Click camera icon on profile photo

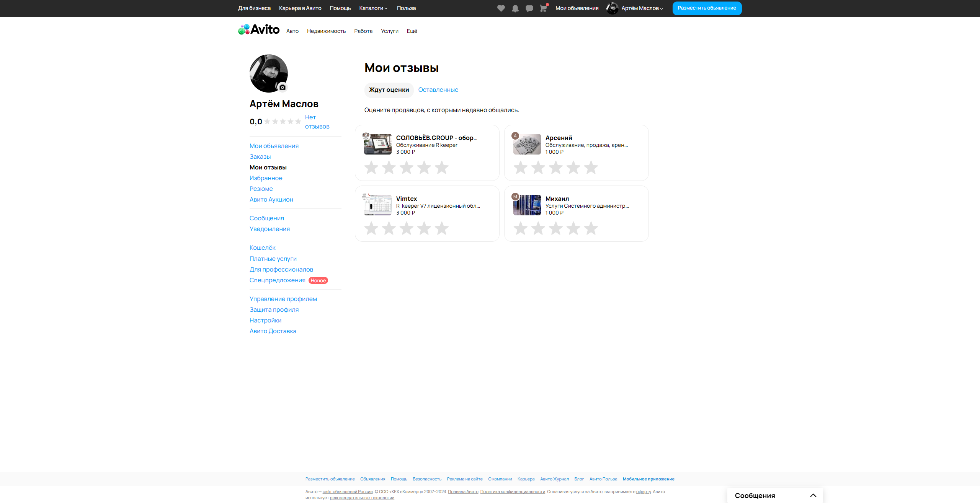[x=283, y=87]
